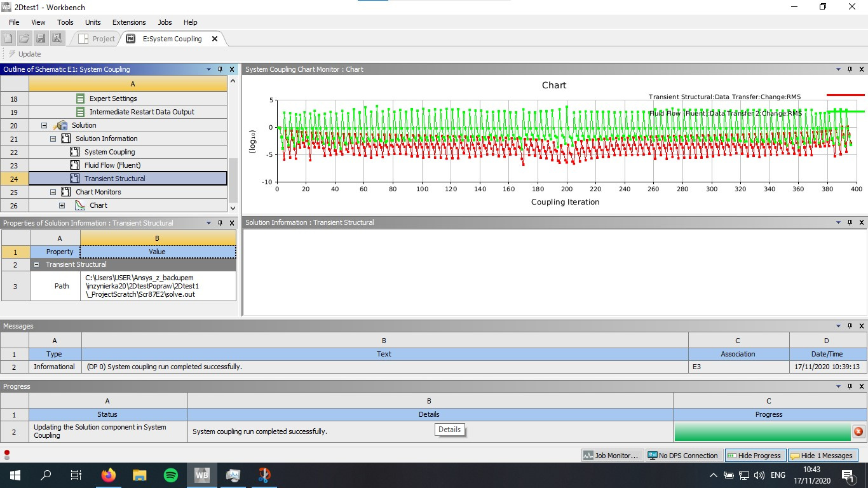Pin the Outline of Schematic panel
This screenshot has width=868, height=488.
point(220,69)
